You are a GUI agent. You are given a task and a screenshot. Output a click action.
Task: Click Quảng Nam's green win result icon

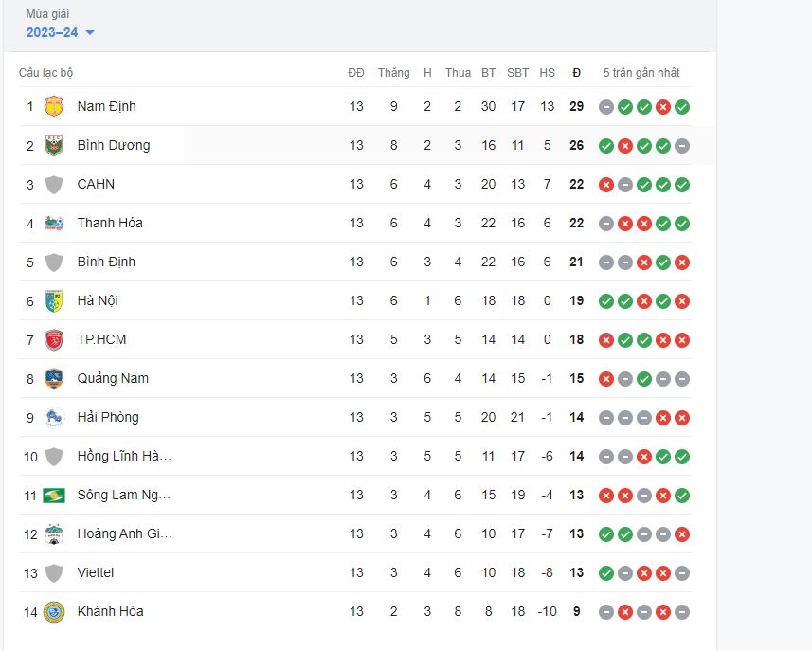[x=644, y=378]
